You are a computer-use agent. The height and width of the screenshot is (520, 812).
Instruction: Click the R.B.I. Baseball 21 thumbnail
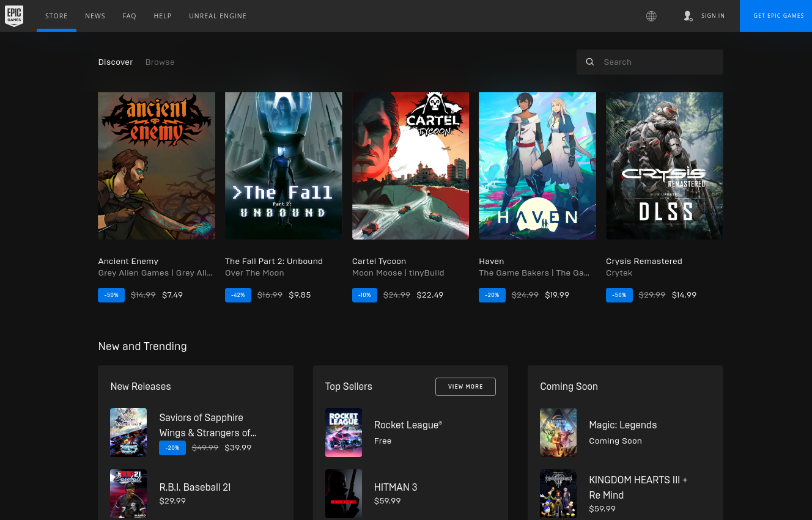[128, 494]
